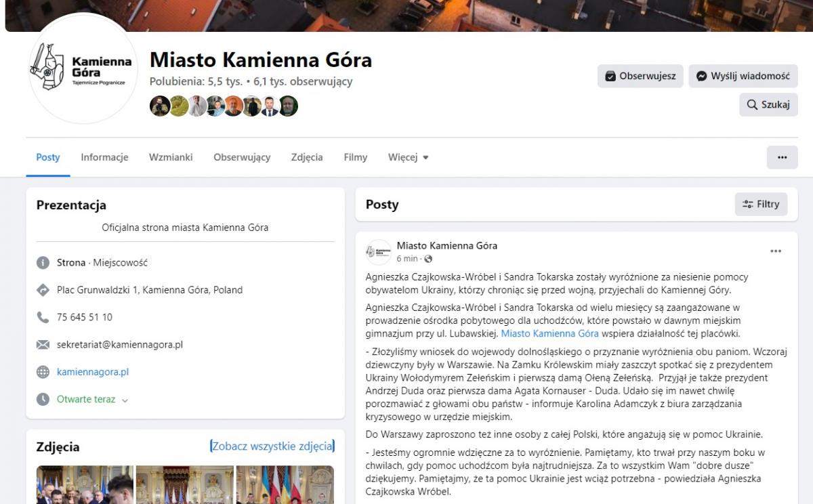Open the Wzmianki tab
Screen dimensions: 813x504
(x=171, y=157)
